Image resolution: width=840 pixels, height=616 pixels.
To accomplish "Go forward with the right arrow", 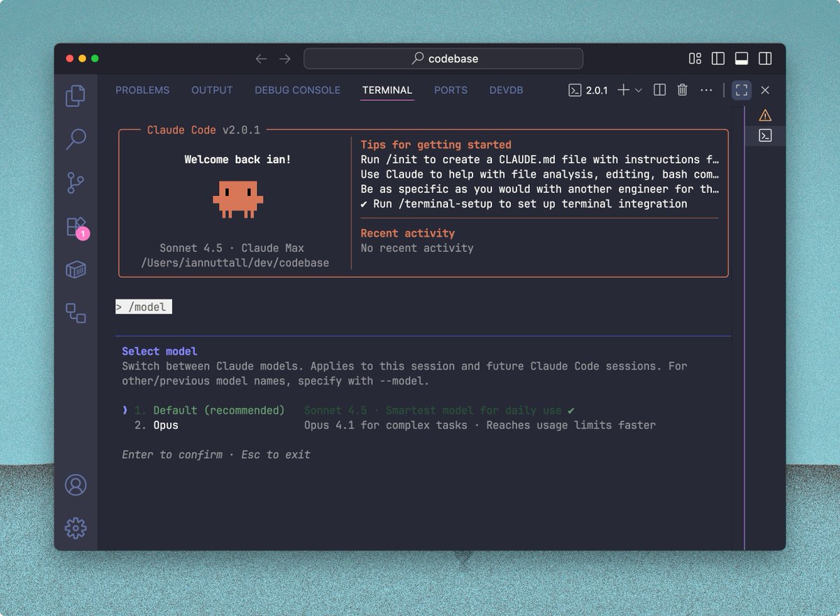I will (285, 59).
